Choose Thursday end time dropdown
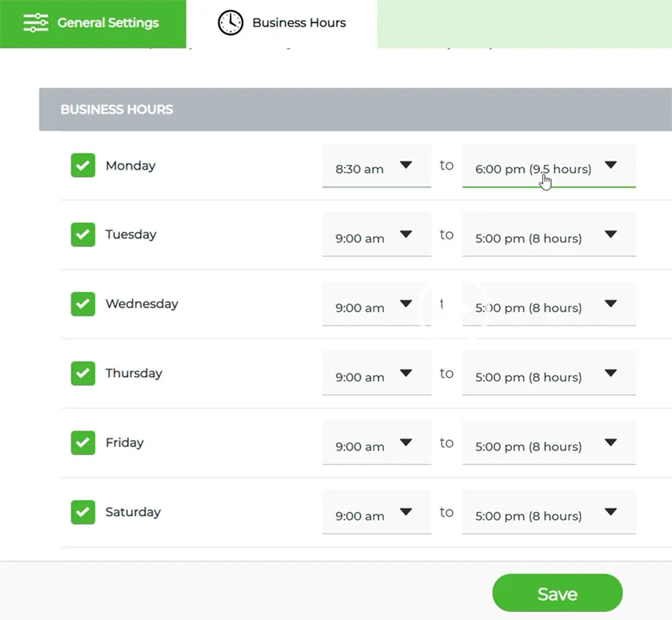The image size is (672, 620). 549,374
